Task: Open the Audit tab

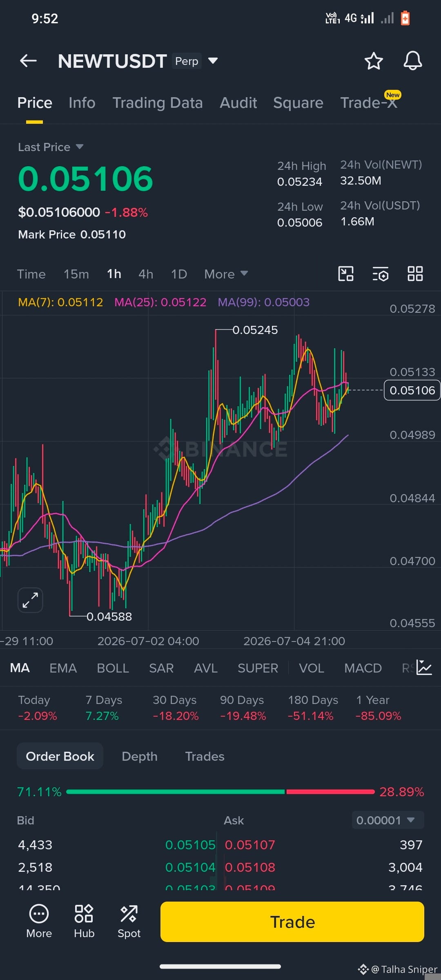Action: 238,103
